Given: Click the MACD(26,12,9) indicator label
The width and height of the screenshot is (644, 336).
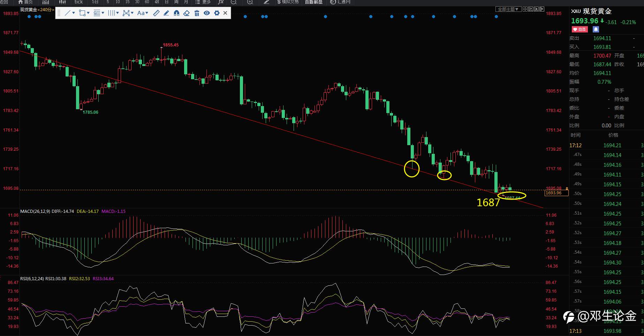Looking at the screenshot, I should (x=35, y=211).
